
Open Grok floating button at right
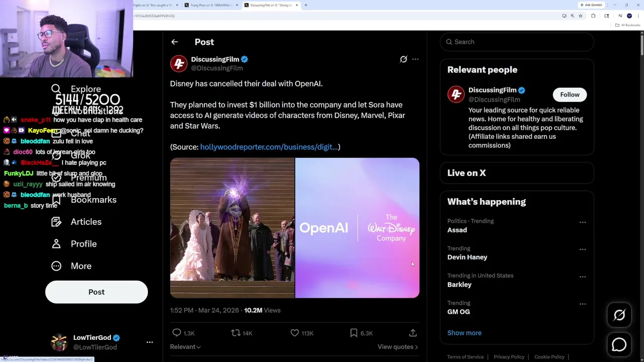click(619, 315)
